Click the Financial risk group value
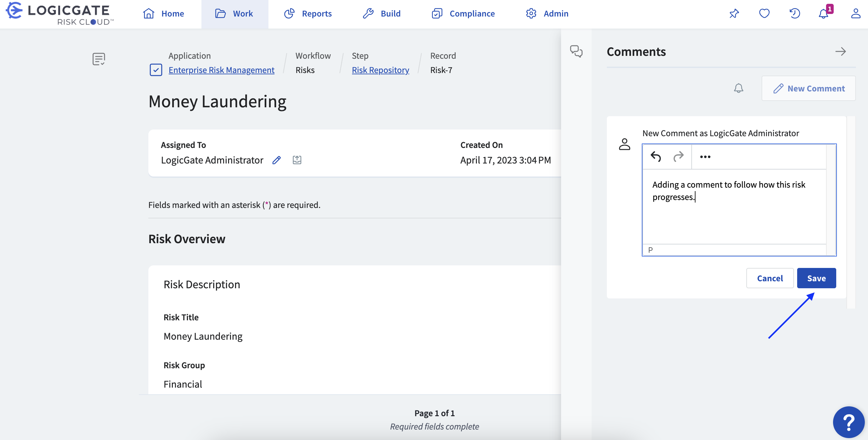 click(183, 384)
